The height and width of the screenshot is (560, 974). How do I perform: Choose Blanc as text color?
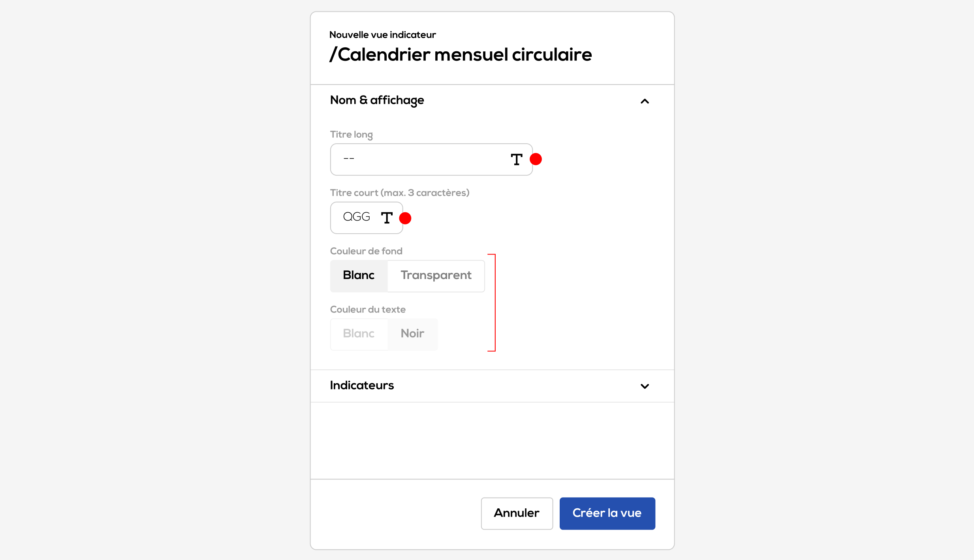pyautogui.click(x=359, y=334)
